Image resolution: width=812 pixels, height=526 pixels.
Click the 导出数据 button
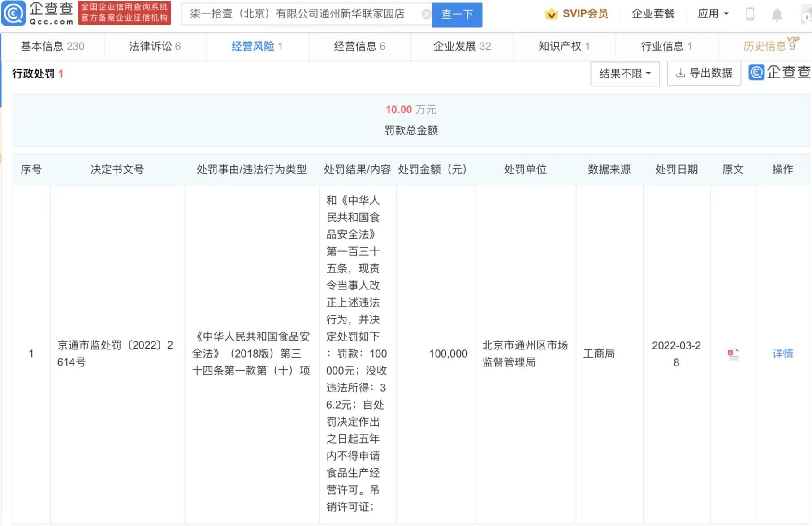tap(704, 73)
